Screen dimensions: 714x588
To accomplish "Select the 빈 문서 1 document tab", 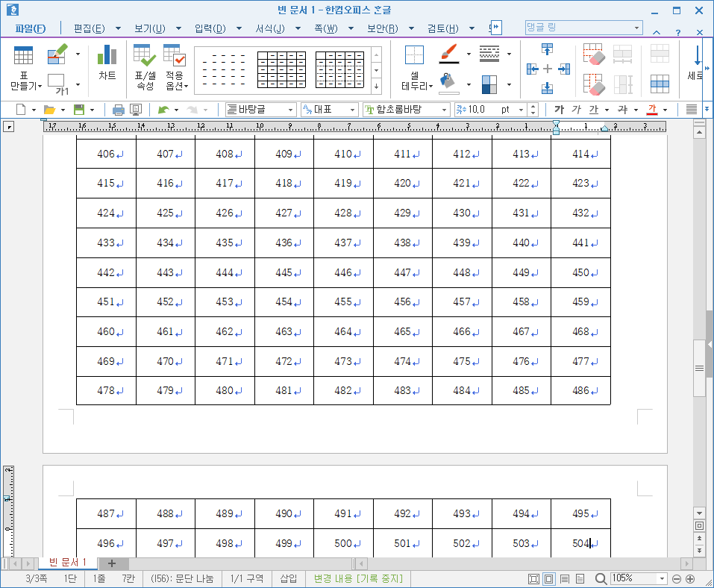I will click(x=67, y=563).
